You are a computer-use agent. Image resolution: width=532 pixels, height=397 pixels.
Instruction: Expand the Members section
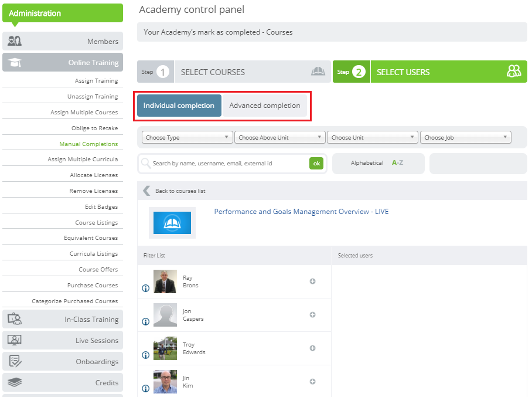pyautogui.click(x=63, y=41)
